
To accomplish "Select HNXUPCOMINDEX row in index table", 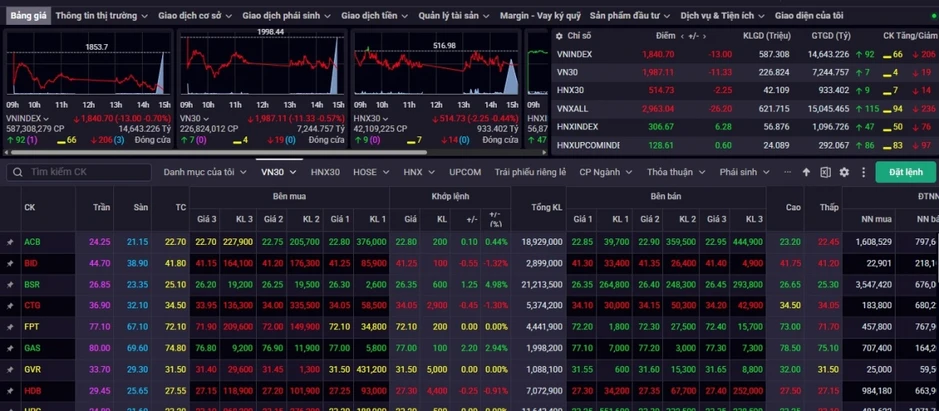I will point(744,145).
